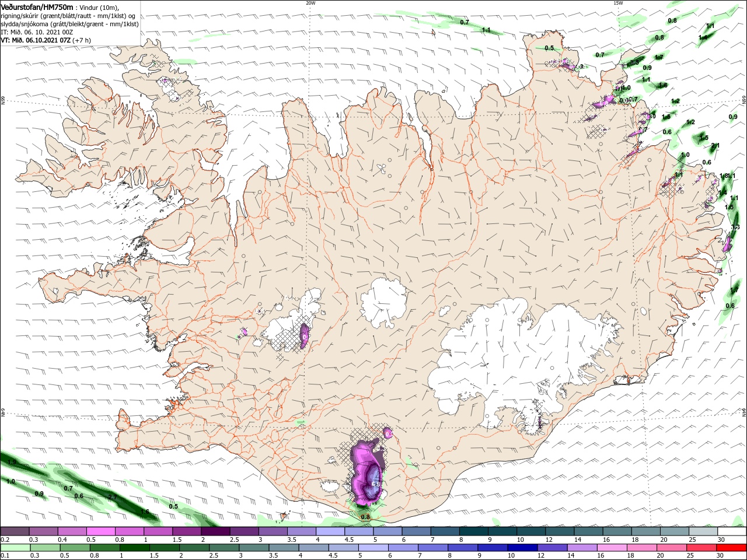Screen dimensions: 747x560
Task: Click the Veðurstofan/HM750m title text
Action: point(37,7)
